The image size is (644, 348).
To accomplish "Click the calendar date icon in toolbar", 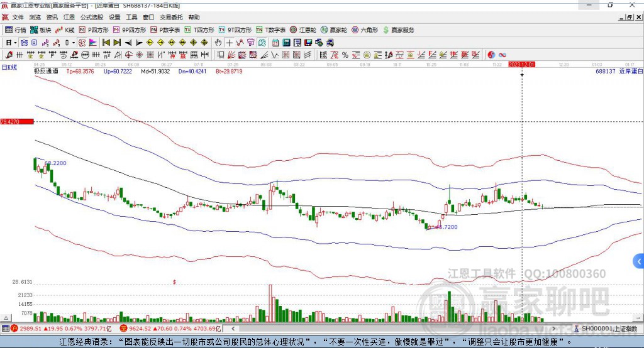I will (275, 43).
